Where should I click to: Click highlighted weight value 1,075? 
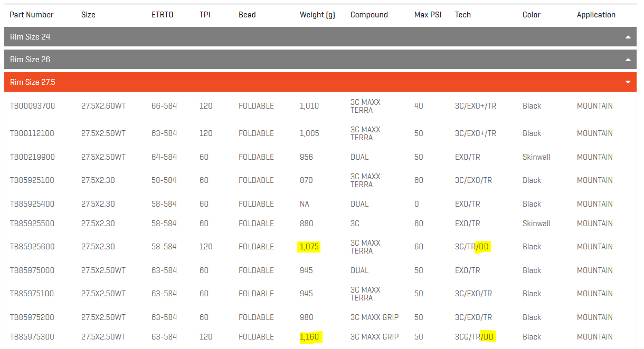pyautogui.click(x=309, y=247)
